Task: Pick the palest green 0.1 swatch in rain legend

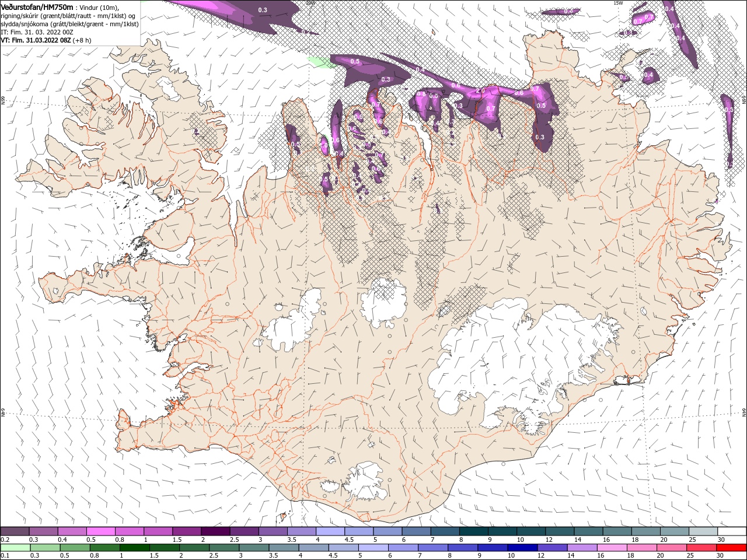Action: [x=15, y=548]
